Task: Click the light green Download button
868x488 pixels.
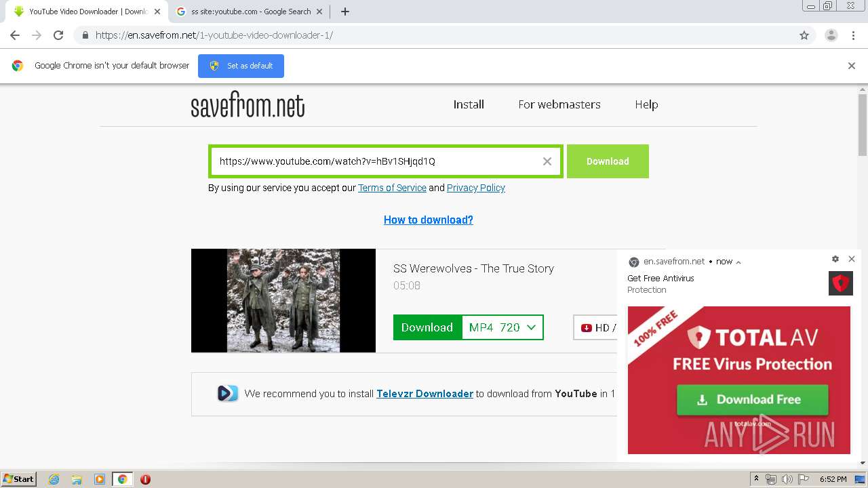Action: coord(608,161)
